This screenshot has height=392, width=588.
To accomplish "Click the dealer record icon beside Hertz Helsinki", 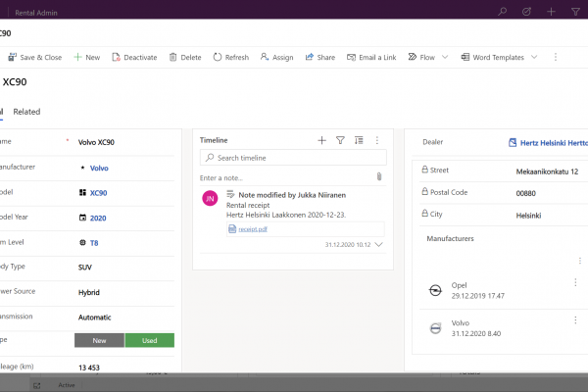I will [x=513, y=142].
